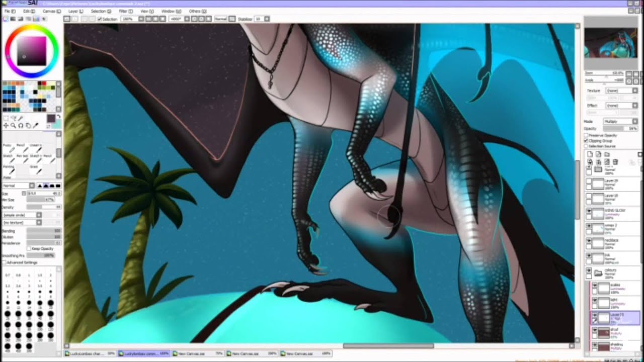Adjust the layer Opacity slider
This screenshot has width=644, height=362.
click(x=620, y=129)
